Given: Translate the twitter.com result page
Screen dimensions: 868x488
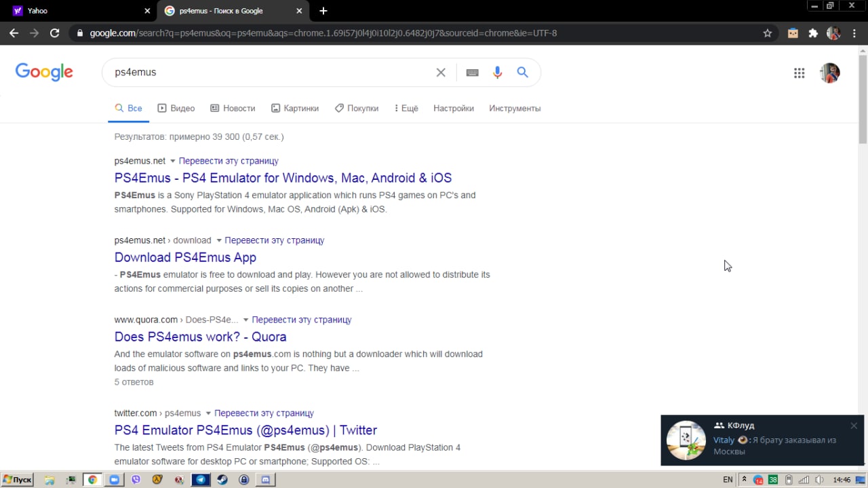Looking at the screenshot, I should click(264, 413).
